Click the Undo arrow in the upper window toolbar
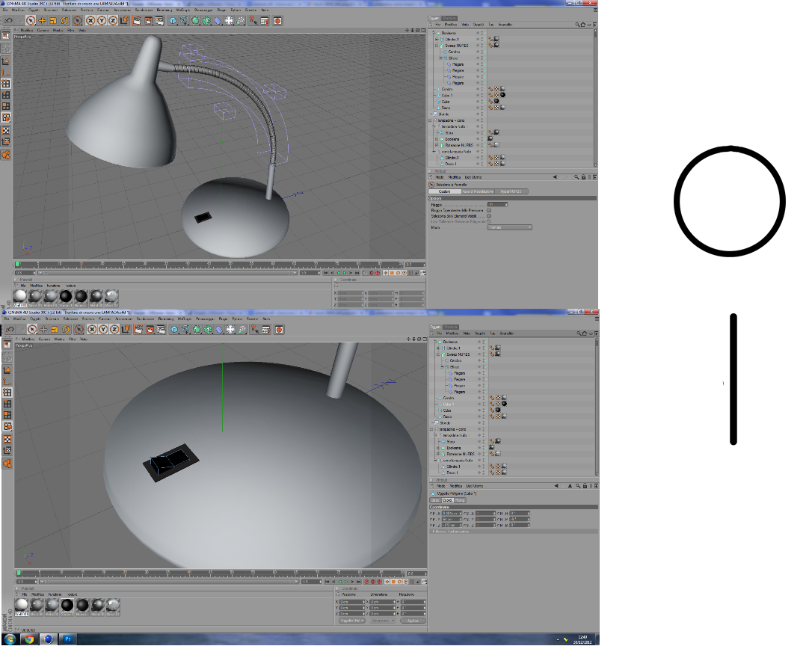 tap(8, 21)
